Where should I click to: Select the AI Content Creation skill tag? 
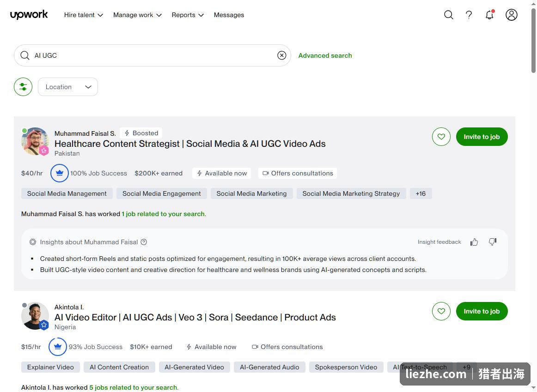tap(119, 368)
